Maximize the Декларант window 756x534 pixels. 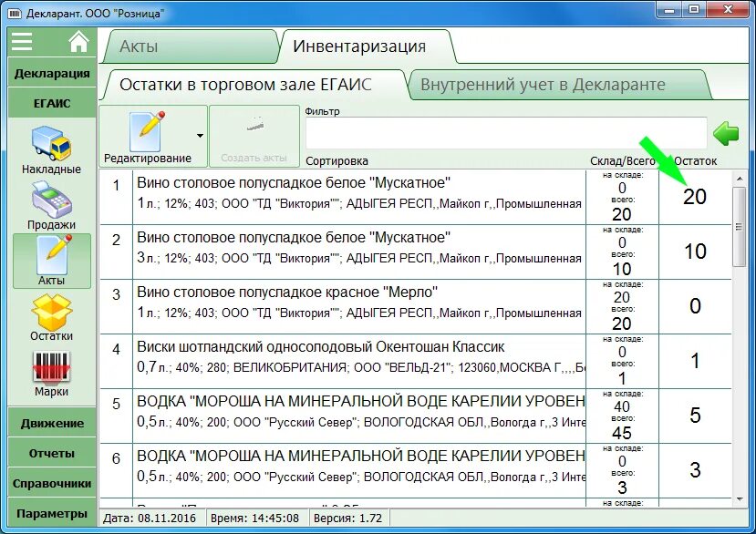(693, 10)
